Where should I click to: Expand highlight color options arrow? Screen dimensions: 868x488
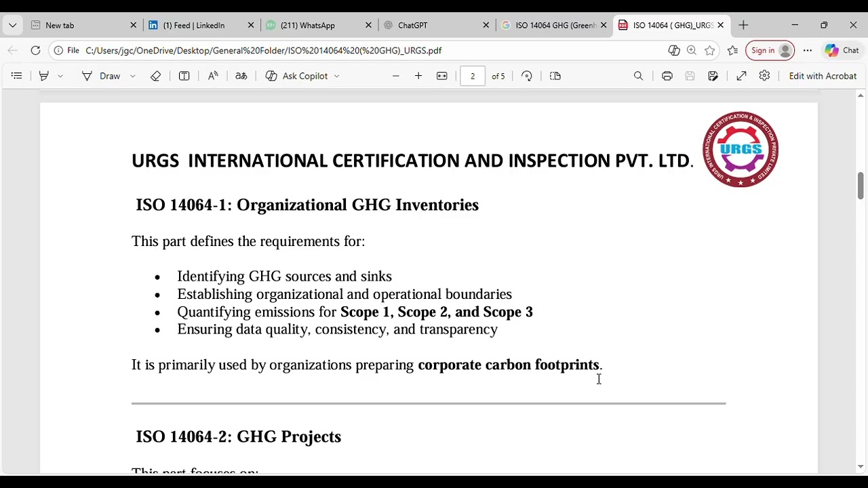[x=60, y=76]
